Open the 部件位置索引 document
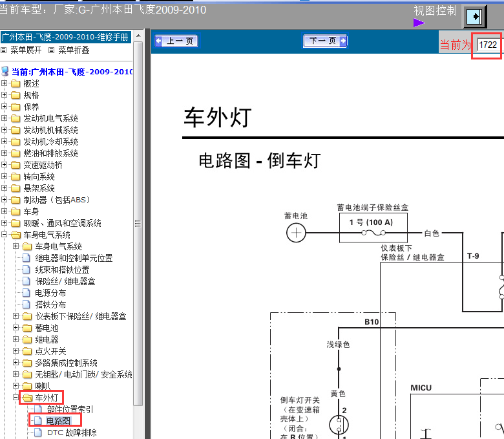 70,409
